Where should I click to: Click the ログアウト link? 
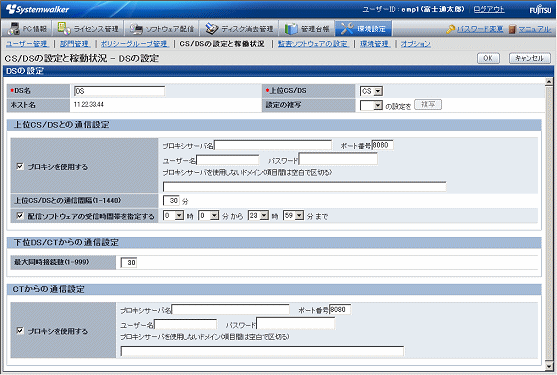(489, 9)
